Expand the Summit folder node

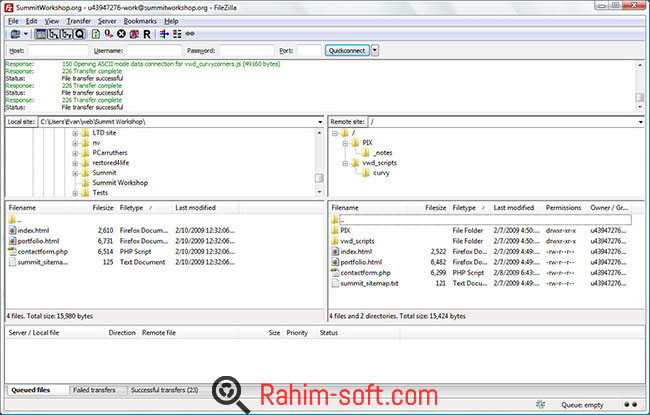point(75,173)
